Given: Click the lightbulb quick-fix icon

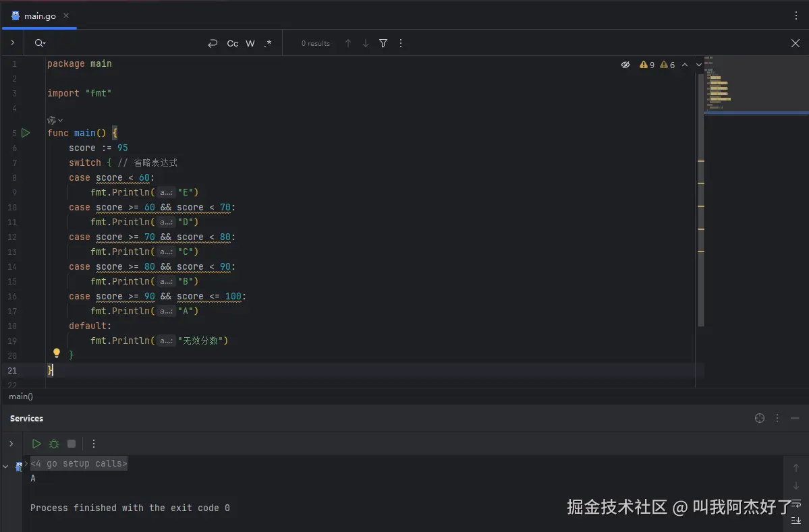Looking at the screenshot, I should [x=57, y=353].
